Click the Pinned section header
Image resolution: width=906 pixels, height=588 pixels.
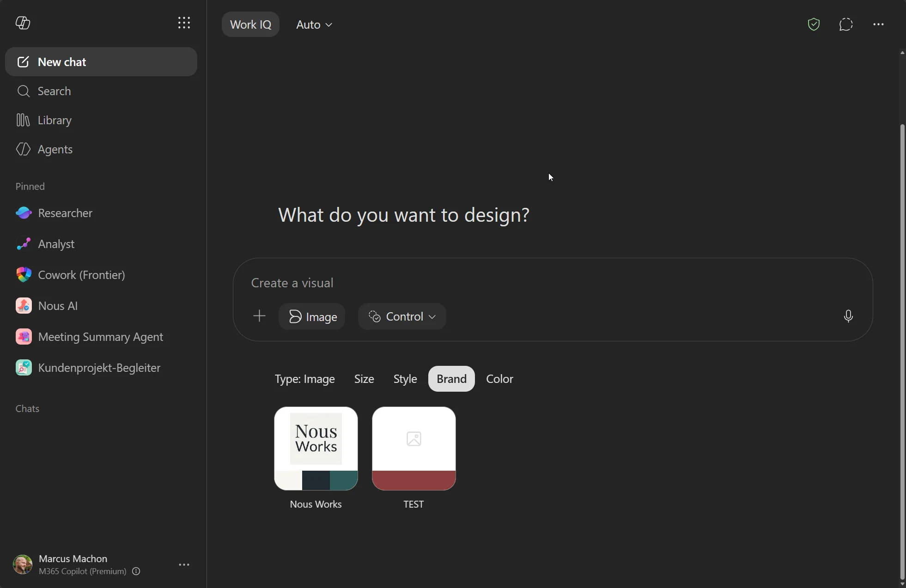coord(30,186)
